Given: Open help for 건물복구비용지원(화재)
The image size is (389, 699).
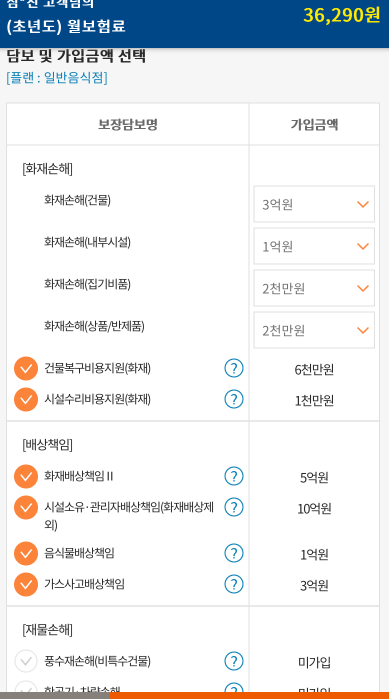Looking at the screenshot, I should [234, 369].
